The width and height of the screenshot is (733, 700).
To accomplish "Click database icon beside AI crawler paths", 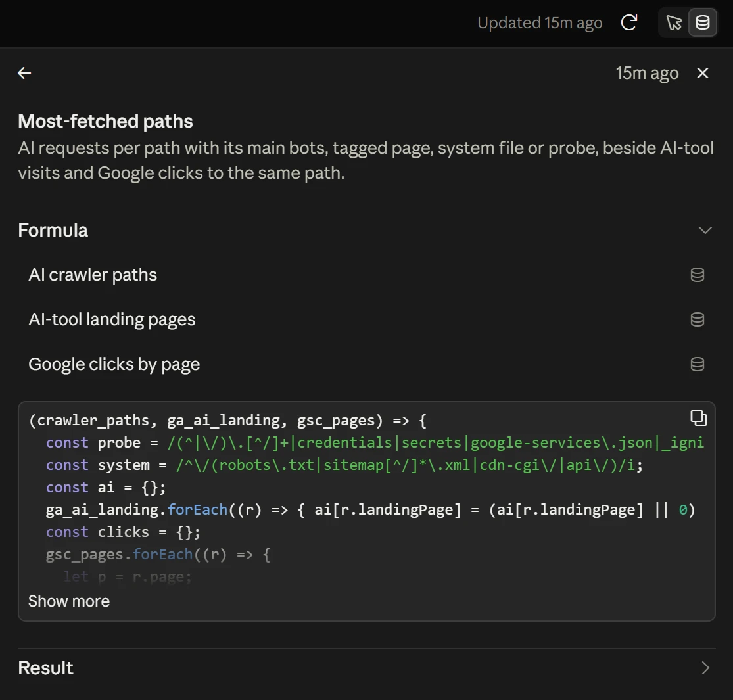I will 697,275.
